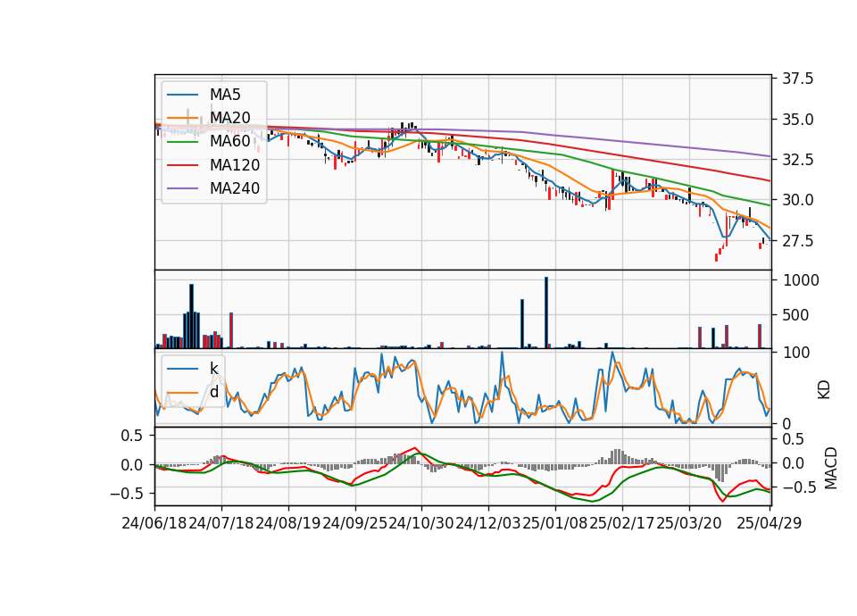Image resolution: width=857 pixels, height=616 pixels.
Task: Click the 37.5 price axis label
Action: [x=797, y=79]
